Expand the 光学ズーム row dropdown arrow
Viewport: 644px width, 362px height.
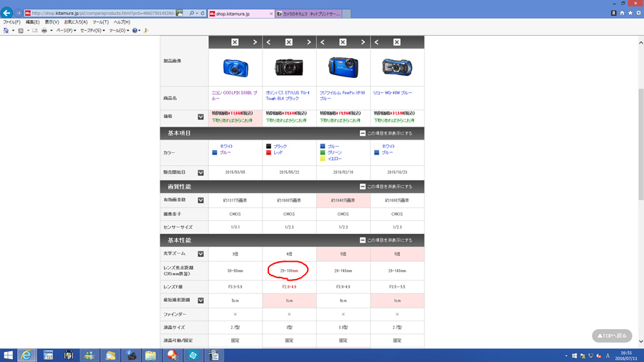tap(200, 254)
